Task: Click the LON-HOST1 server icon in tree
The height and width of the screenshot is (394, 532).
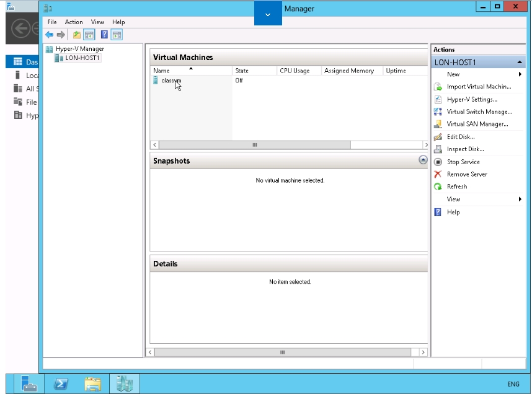Action: point(59,58)
